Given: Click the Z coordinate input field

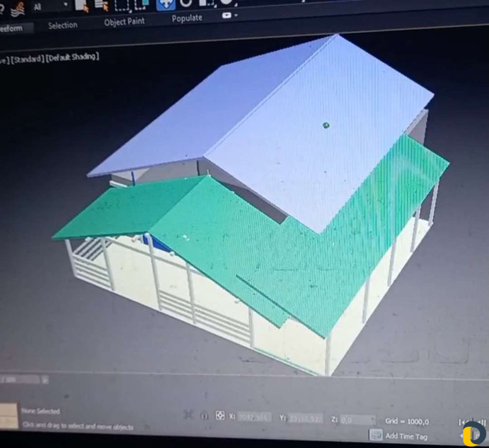Looking at the screenshot, I should (357, 419).
